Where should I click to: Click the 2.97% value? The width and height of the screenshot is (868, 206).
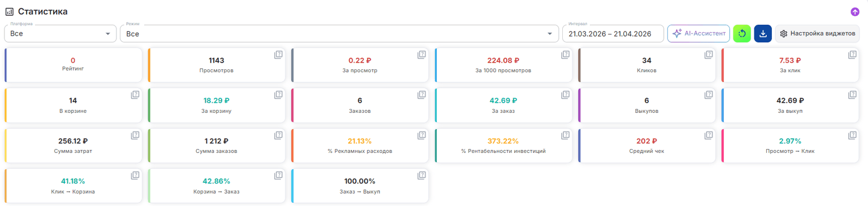pyautogui.click(x=791, y=141)
